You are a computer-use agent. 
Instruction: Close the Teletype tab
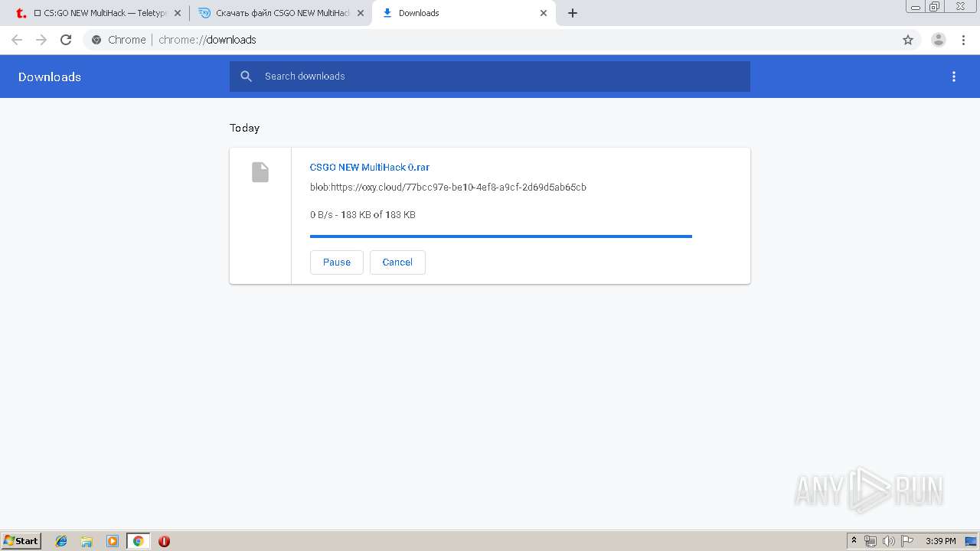pos(177,13)
